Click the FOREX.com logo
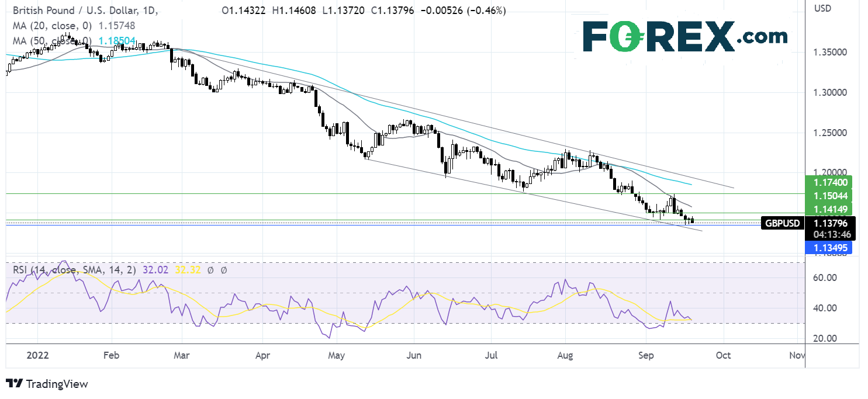 684,37
